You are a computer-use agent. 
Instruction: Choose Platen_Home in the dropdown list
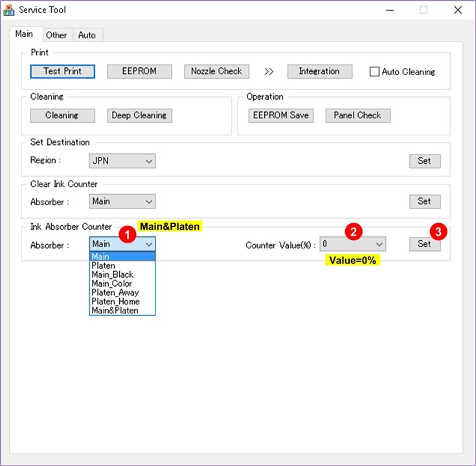pyautogui.click(x=115, y=302)
